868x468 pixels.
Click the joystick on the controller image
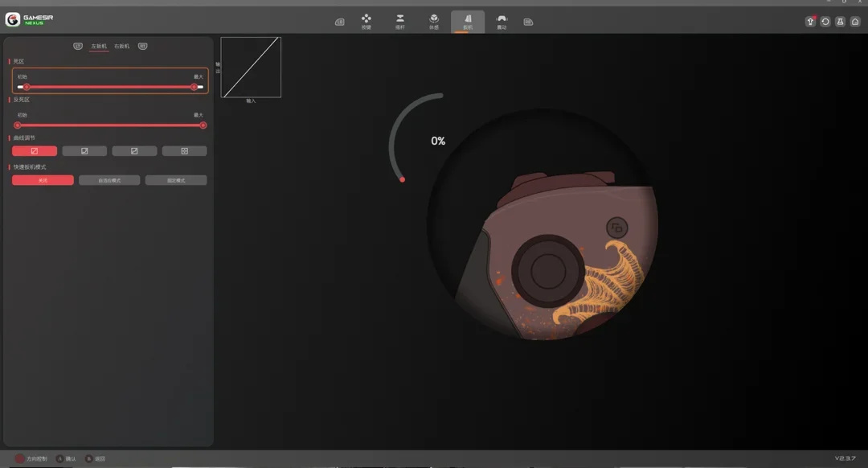click(547, 271)
